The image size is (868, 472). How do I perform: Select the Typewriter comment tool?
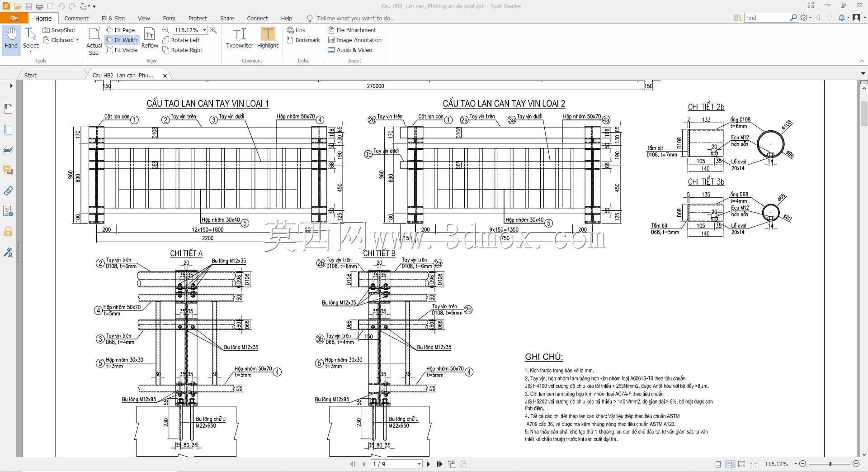(x=239, y=38)
